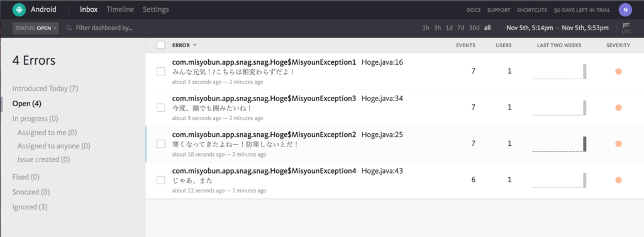
Task: Click the LAST TWO WEEKS column header
Action: point(559,45)
